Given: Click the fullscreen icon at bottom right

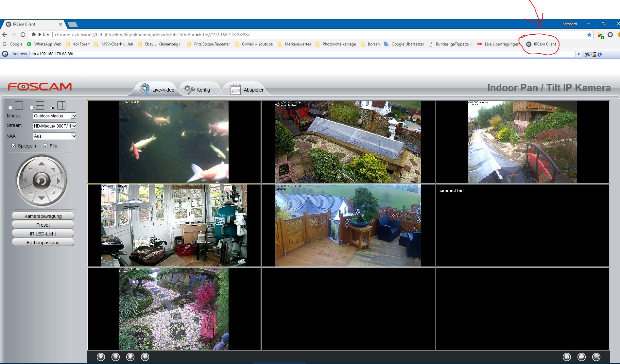Looking at the screenshot, I should pyautogui.click(x=596, y=357).
